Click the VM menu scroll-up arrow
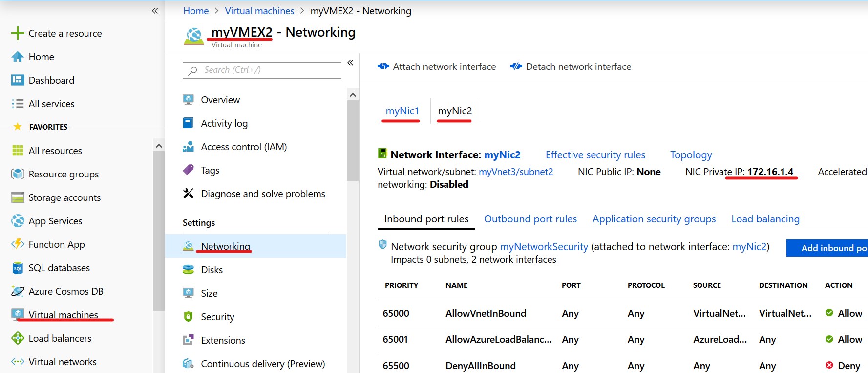Screen dimensions: 868x373 click(x=353, y=94)
